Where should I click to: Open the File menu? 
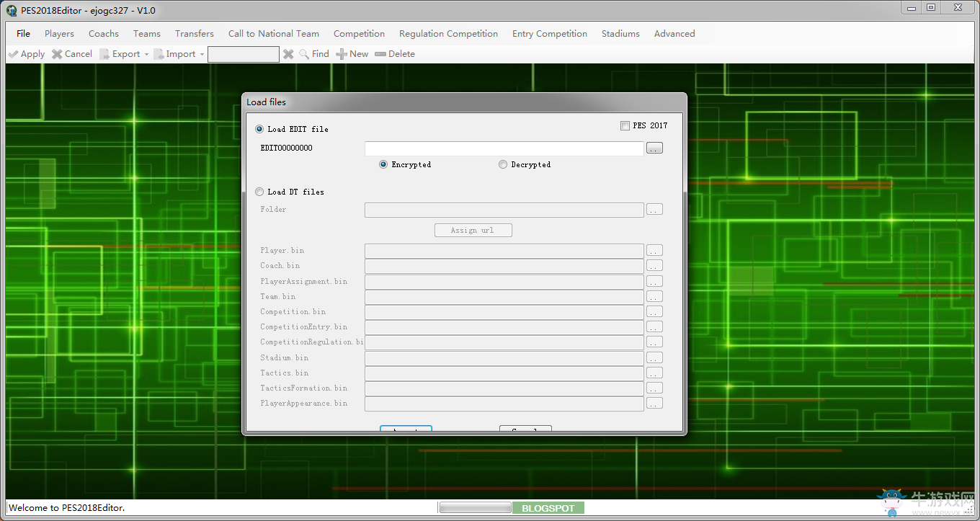[x=23, y=33]
